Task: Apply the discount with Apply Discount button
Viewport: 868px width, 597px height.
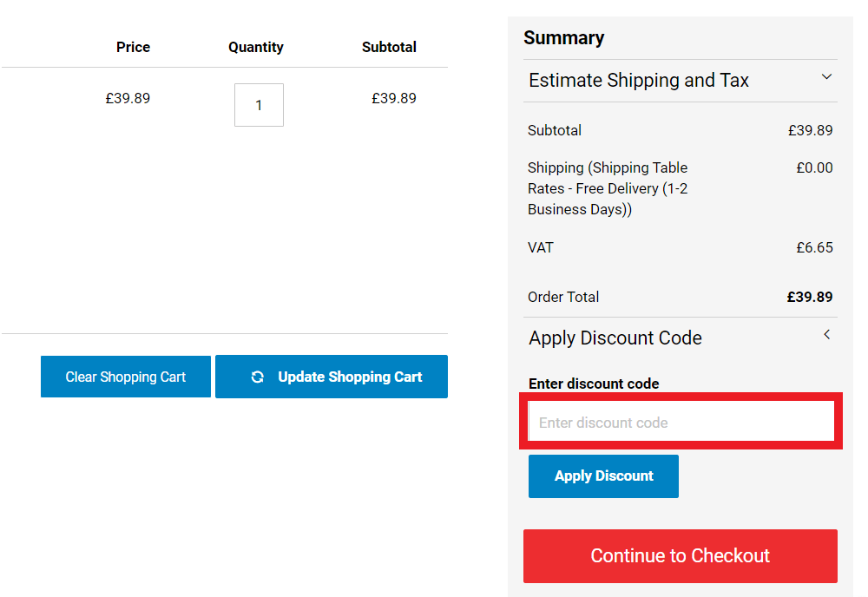Action: 603,476
